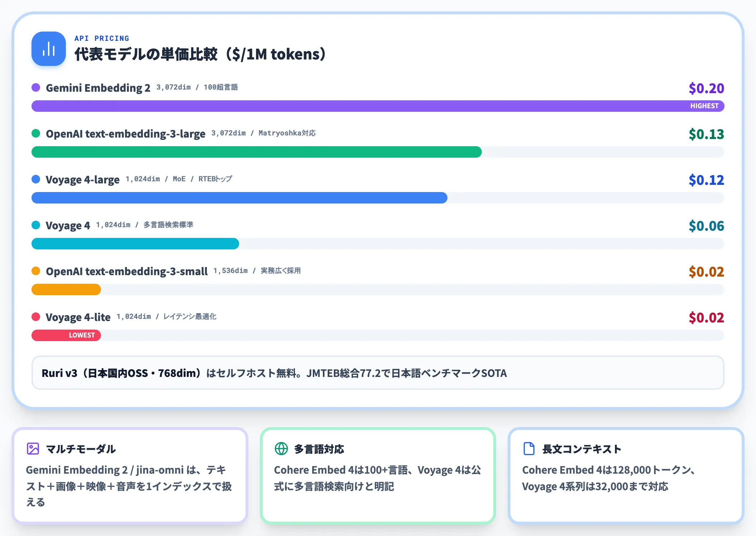
Task: Click the LOWEST badge on Voyage 4-lite bar
Action: [82, 335]
